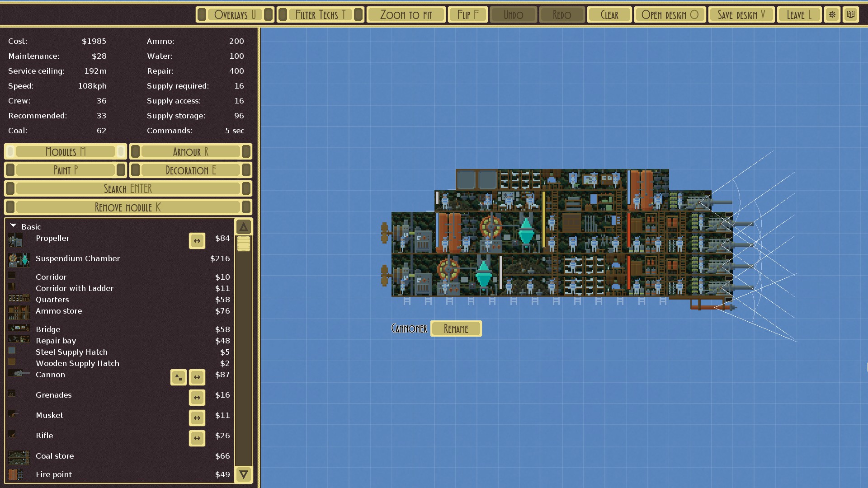868x488 pixels.
Task: Click the Cannon flip arrows icon
Action: (197, 377)
